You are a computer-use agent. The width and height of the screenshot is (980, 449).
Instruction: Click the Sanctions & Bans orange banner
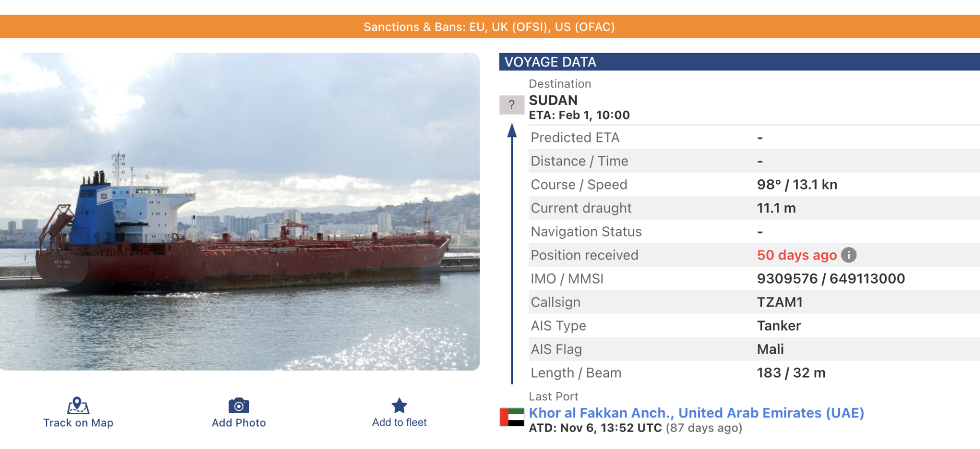click(x=489, y=27)
